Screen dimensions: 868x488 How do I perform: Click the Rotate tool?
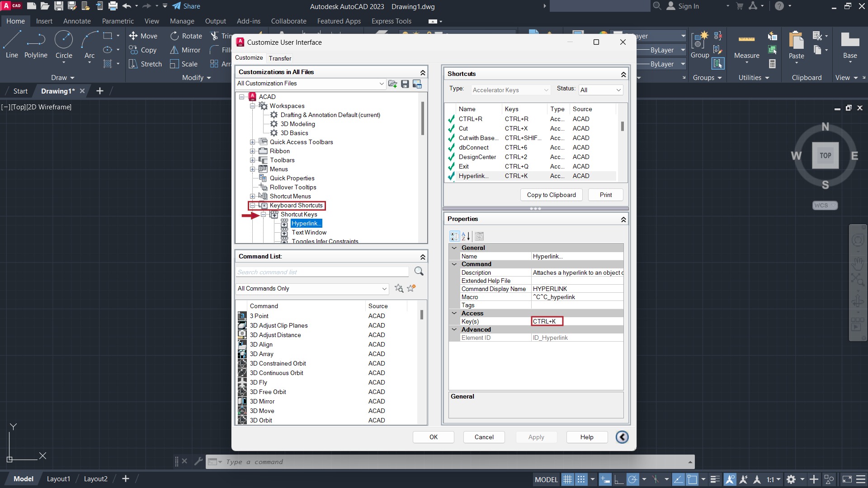pyautogui.click(x=186, y=36)
